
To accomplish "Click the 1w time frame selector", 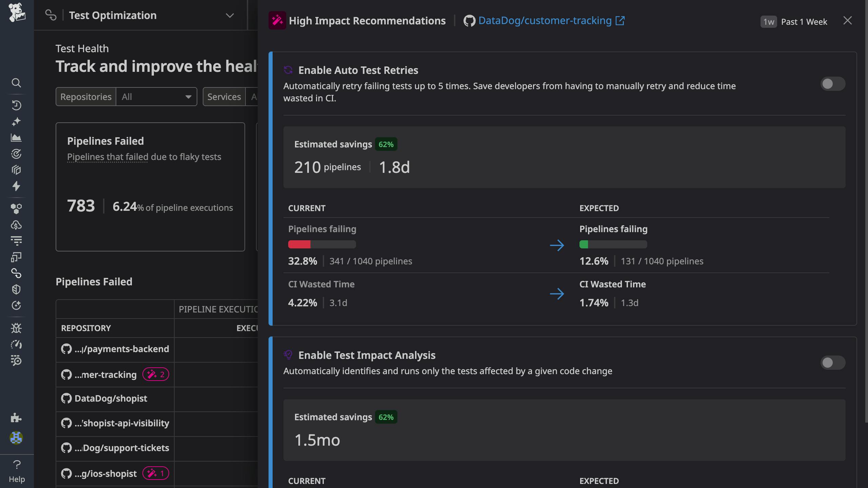I will click(x=769, y=21).
